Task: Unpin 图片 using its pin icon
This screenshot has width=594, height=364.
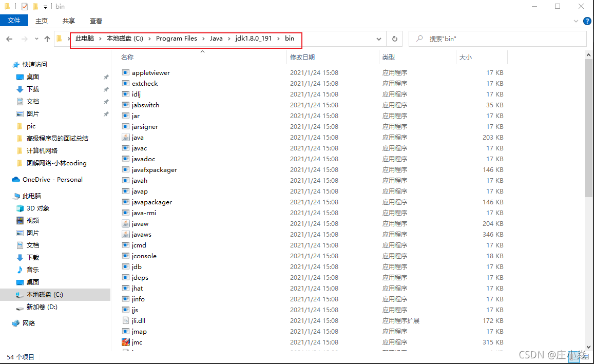Action: coord(106,114)
